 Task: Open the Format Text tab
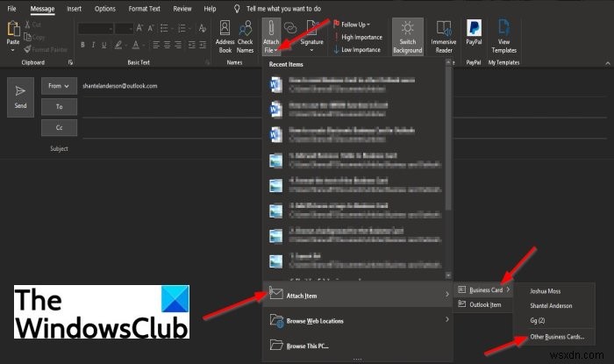click(144, 9)
